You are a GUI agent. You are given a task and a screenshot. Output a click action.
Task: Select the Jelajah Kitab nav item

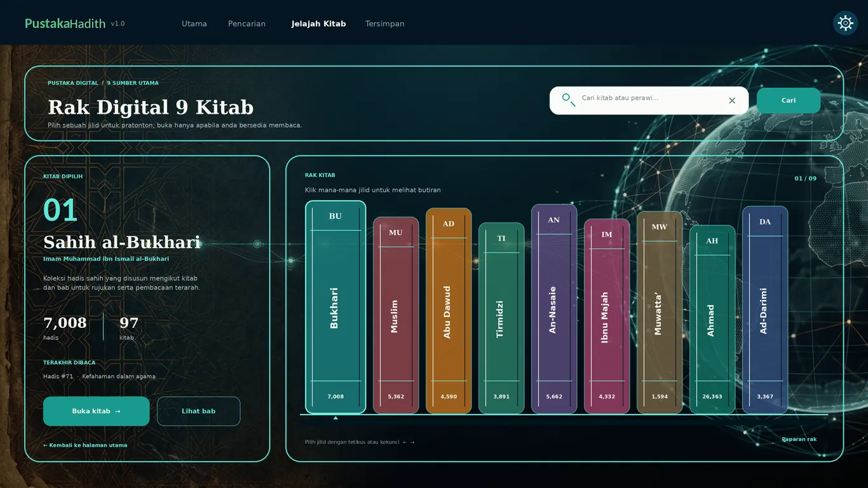(x=318, y=24)
